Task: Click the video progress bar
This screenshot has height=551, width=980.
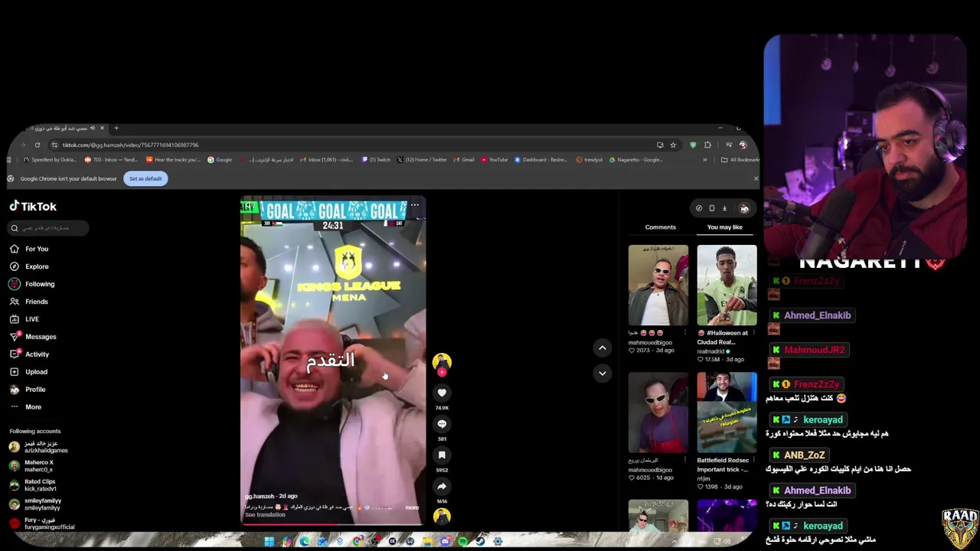Action: click(x=333, y=524)
